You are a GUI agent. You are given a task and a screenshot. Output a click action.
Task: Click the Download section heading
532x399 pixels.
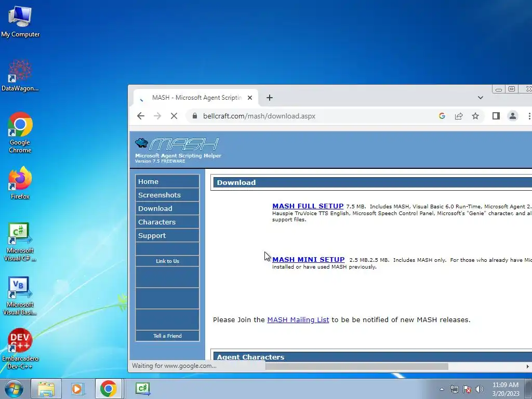pos(236,182)
